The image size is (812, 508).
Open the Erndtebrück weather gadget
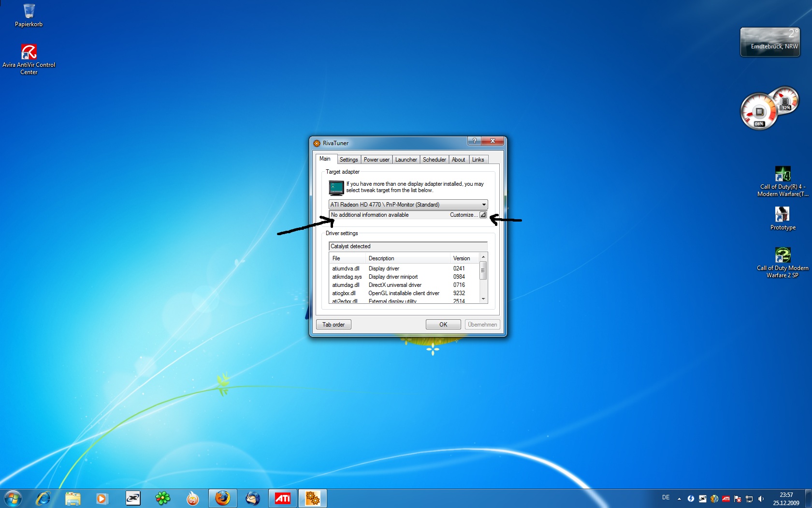pos(770,42)
